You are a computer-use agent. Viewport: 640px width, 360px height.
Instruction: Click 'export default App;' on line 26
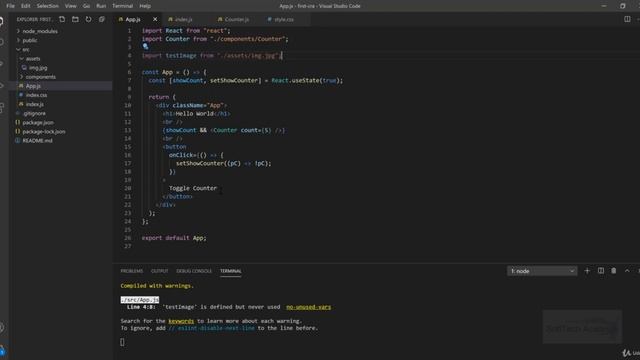point(174,238)
